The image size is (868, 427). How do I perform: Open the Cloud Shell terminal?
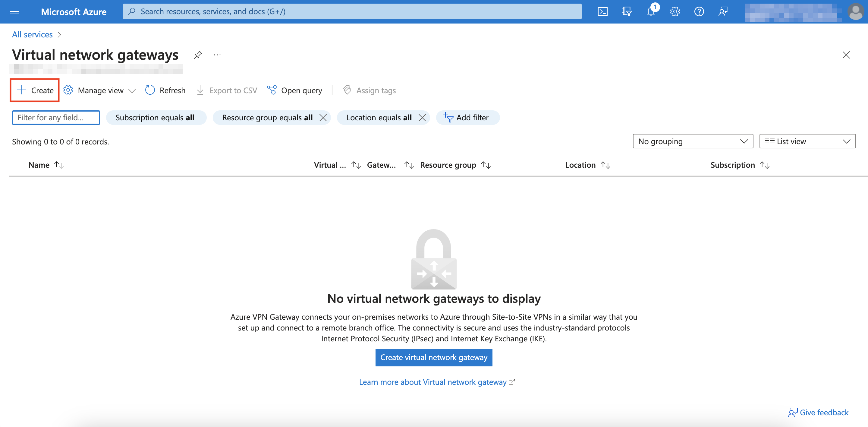603,11
